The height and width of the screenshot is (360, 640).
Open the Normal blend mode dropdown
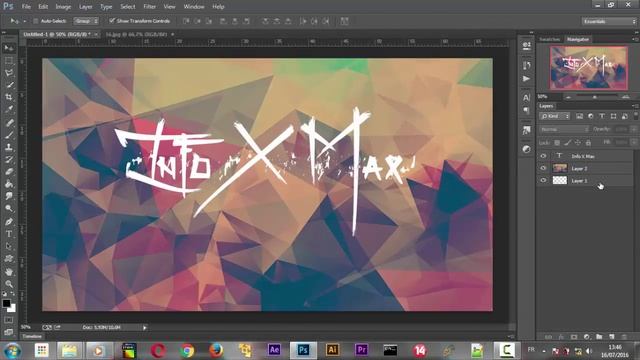coord(564,129)
